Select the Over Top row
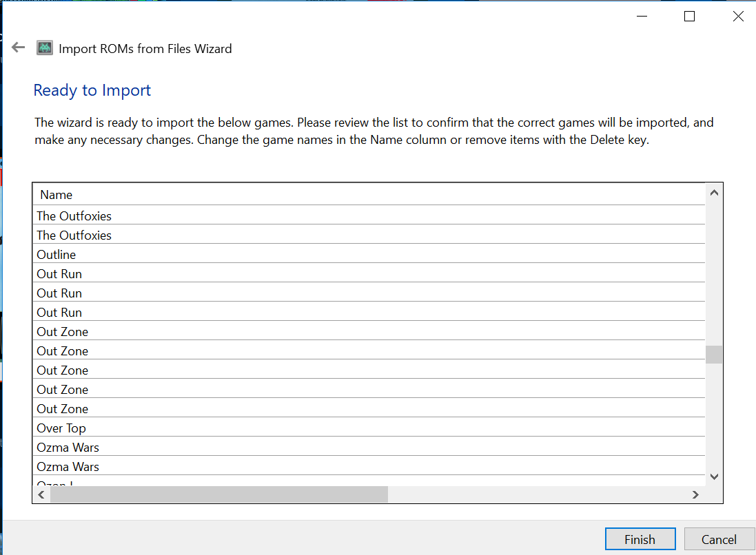Image resolution: width=756 pixels, height=555 pixels. tap(369, 428)
